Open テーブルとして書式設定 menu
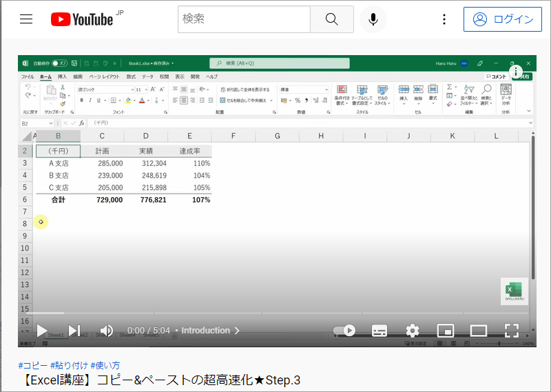The image size is (551, 392). (x=362, y=95)
